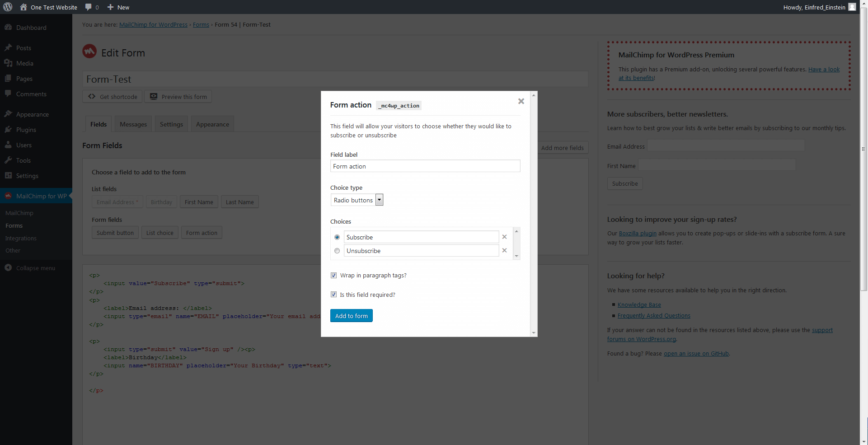Open the New content menu in admin bar
Screen dimensions: 868x445
click(118, 7)
